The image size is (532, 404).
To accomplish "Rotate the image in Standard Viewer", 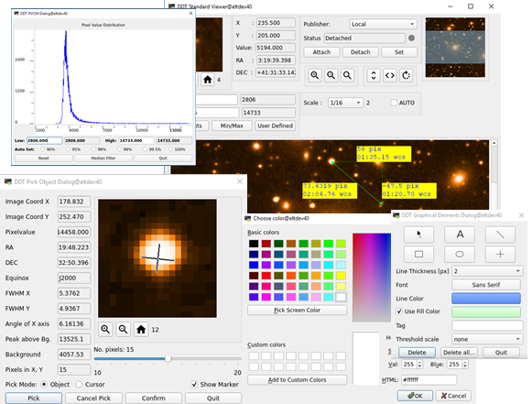I will (407, 75).
